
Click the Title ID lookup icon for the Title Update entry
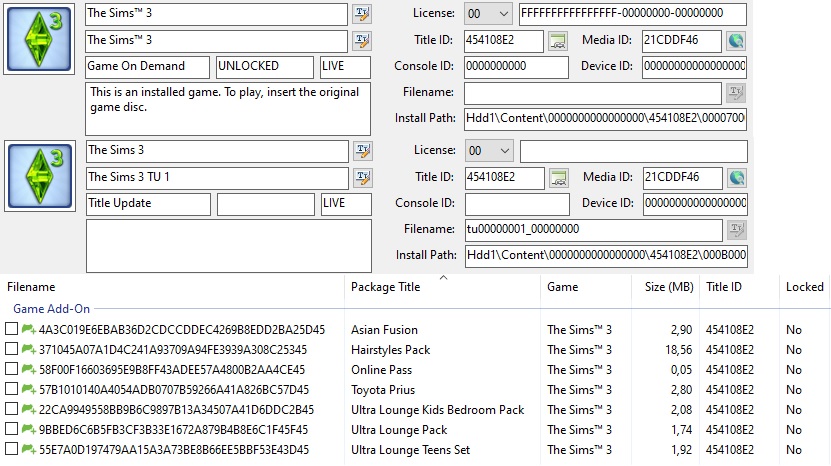point(559,178)
